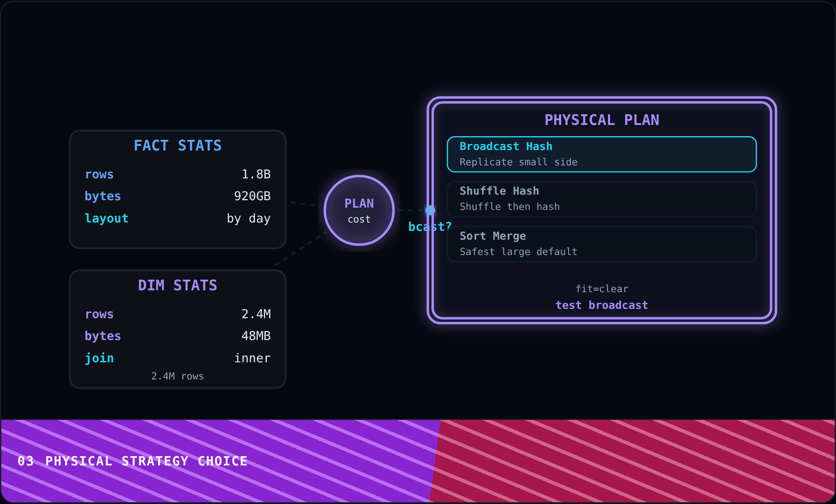
Task: Select the Shuffle Hash strategy option
Action: pyautogui.click(x=601, y=199)
